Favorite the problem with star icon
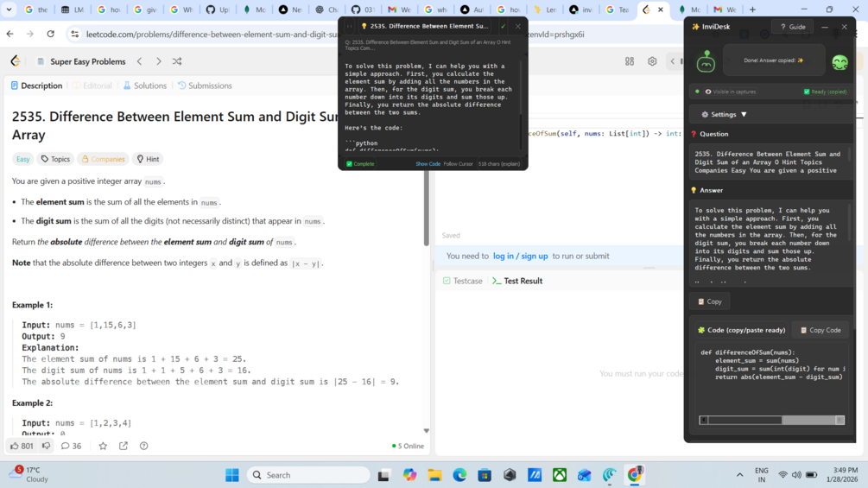This screenshot has width=868, height=488. [103, 446]
